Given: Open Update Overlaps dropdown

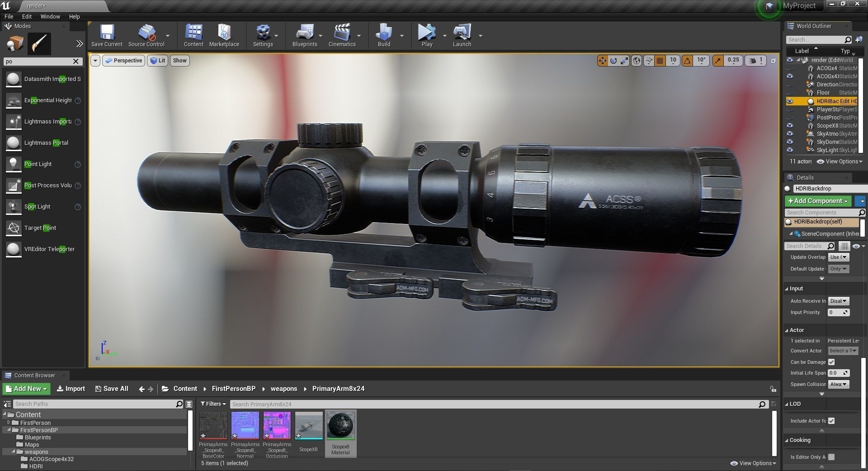Looking at the screenshot, I should 839,257.
